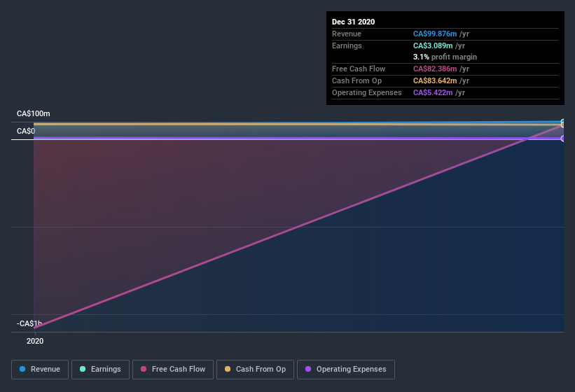Click the CA$5.422m operating expenses value

[x=433, y=92]
